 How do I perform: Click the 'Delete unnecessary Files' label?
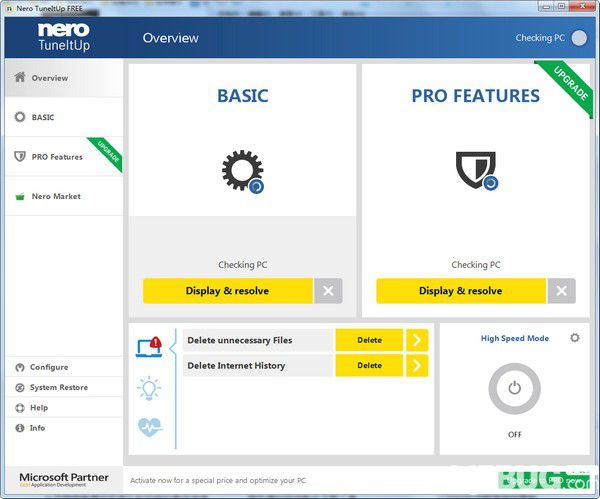(x=240, y=340)
